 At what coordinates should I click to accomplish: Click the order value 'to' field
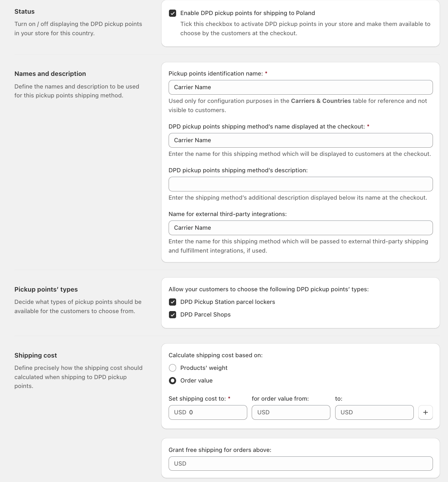tap(374, 413)
